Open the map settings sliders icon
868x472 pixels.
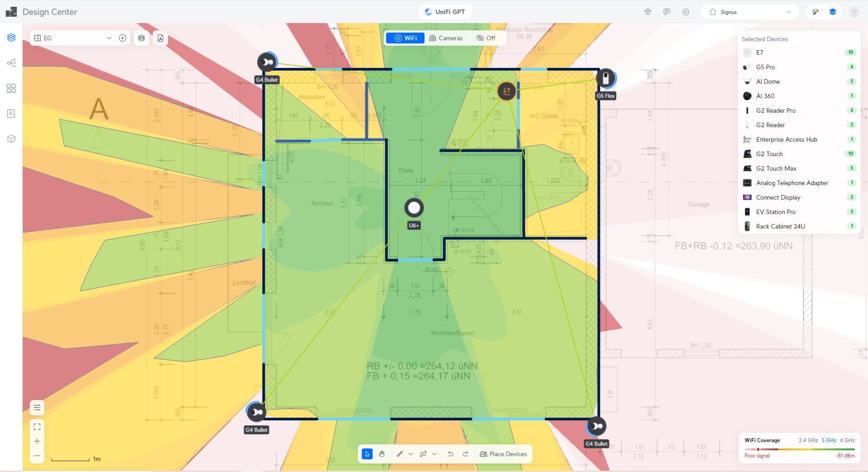(37, 408)
